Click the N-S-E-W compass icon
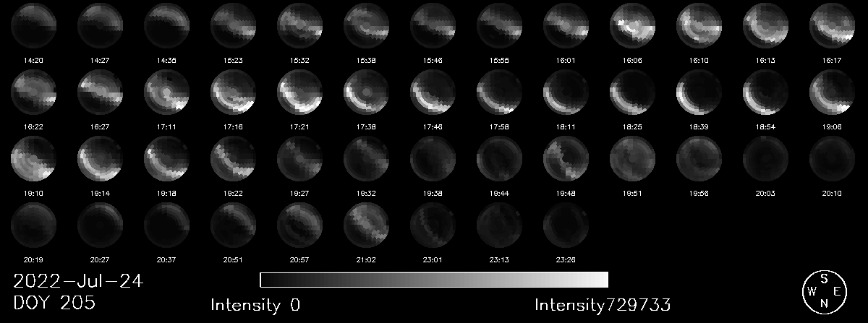Image resolution: width=868 pixels, height=323 pixels. (x=824, y=292)
